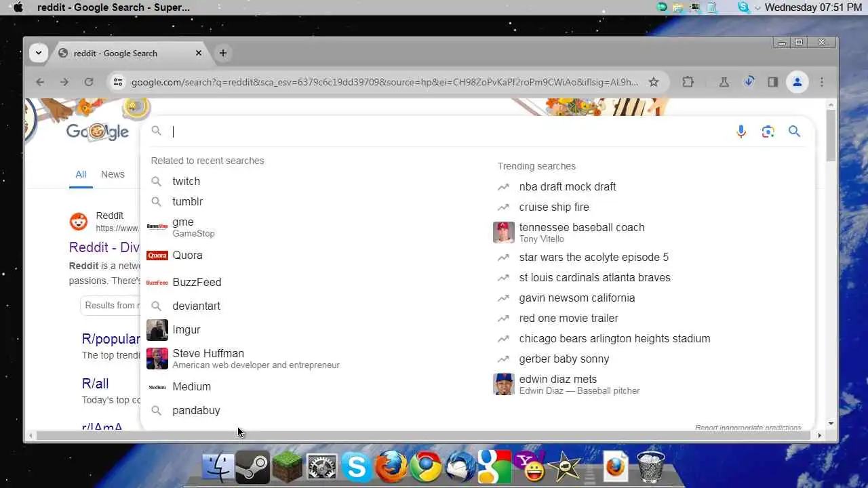Screen dimensions: 868x488
Task: Click the address bar URL field
Action: [x=384, y=82]
